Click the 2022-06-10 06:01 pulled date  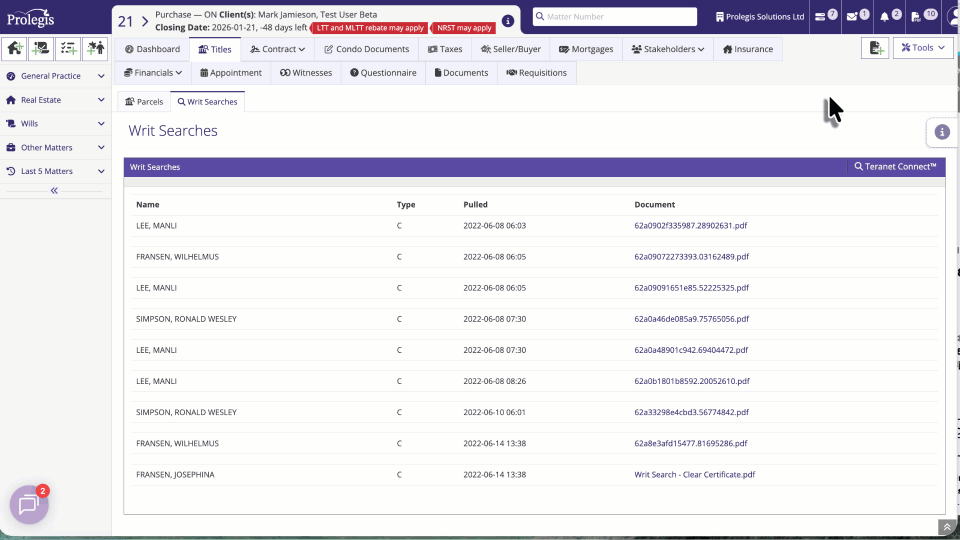point(494,412)
